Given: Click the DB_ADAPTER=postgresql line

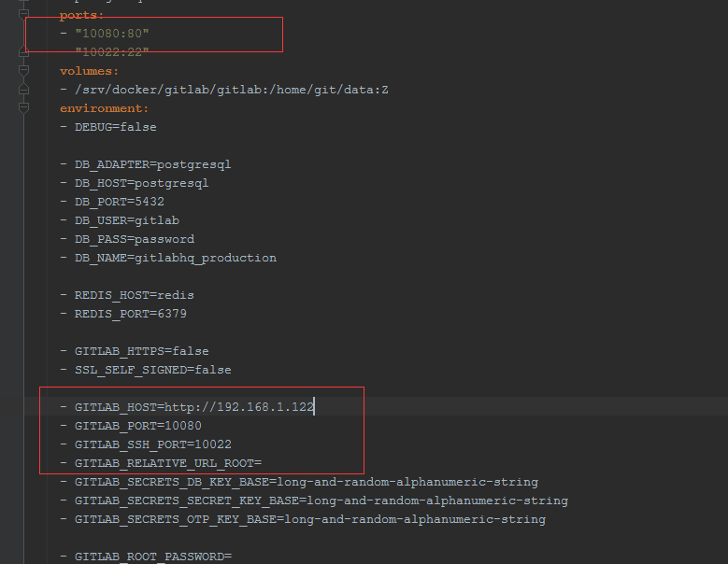Looking at the screenshot, I should pos(146,164).
